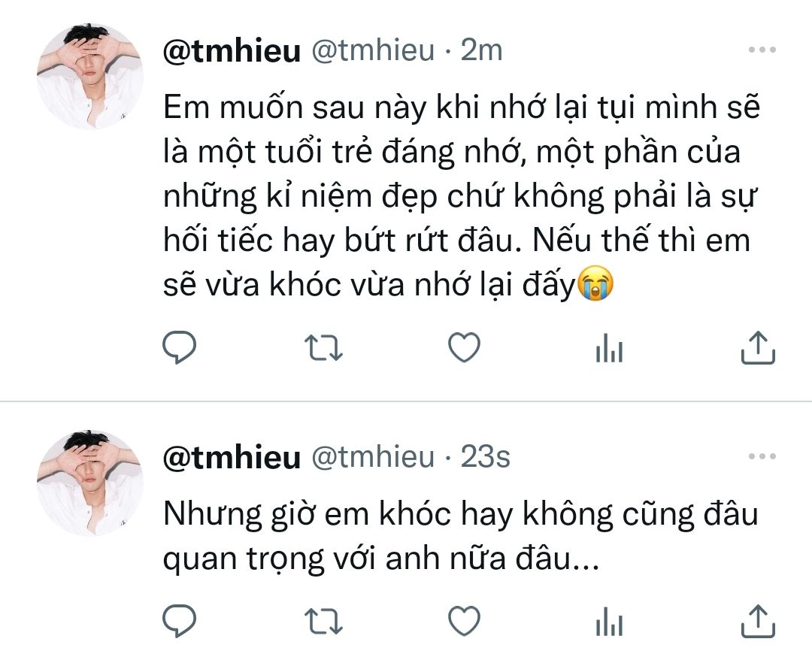Share the second tweet
Viewport: 812px width, 666px height.
click(x=758, y=620)
